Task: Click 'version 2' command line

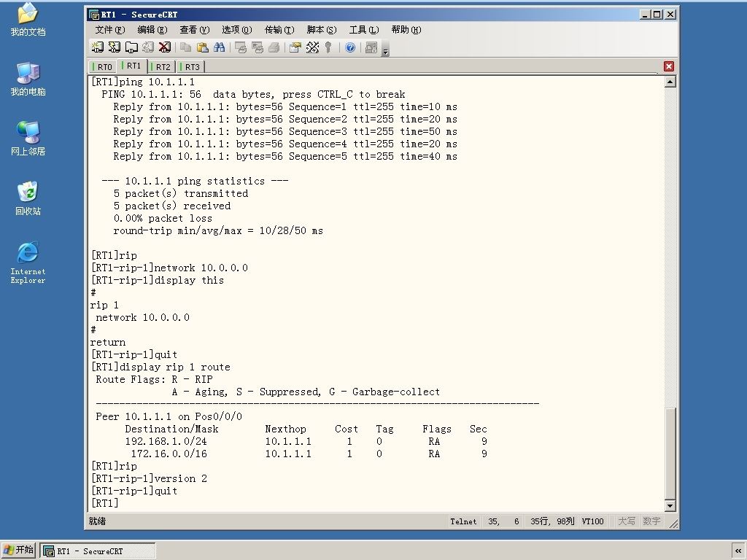Action: click(149, 478)
